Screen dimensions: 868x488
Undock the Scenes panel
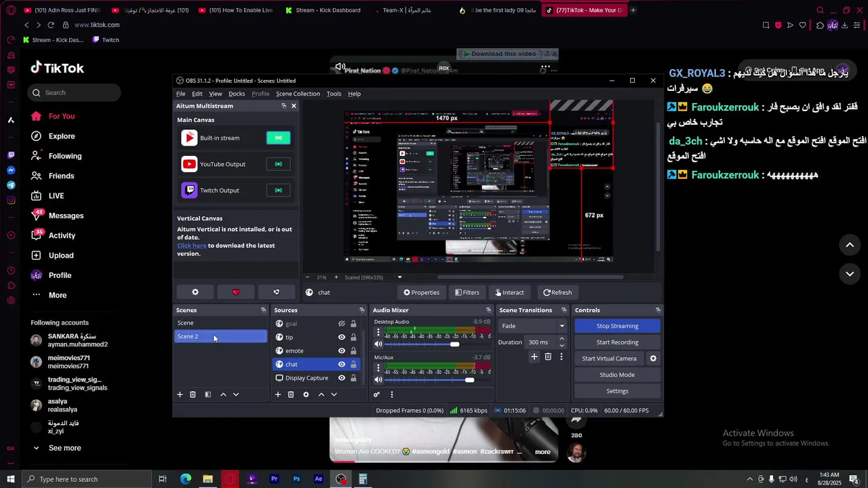coord(263,310)
